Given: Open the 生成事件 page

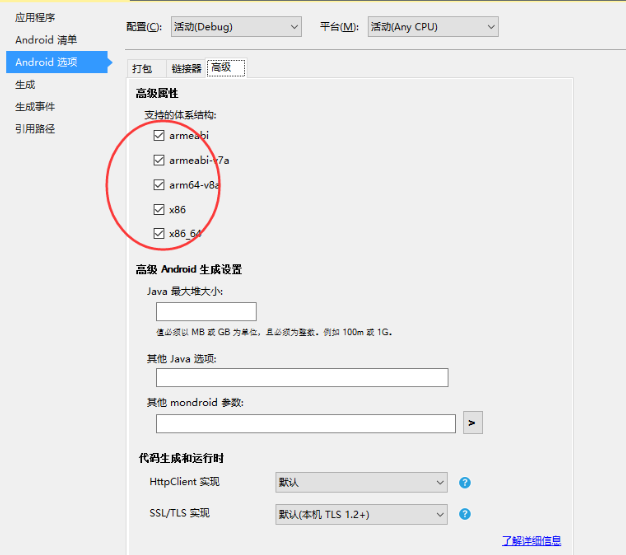Looking at the screenshot, I should click(x=35, y=107).
